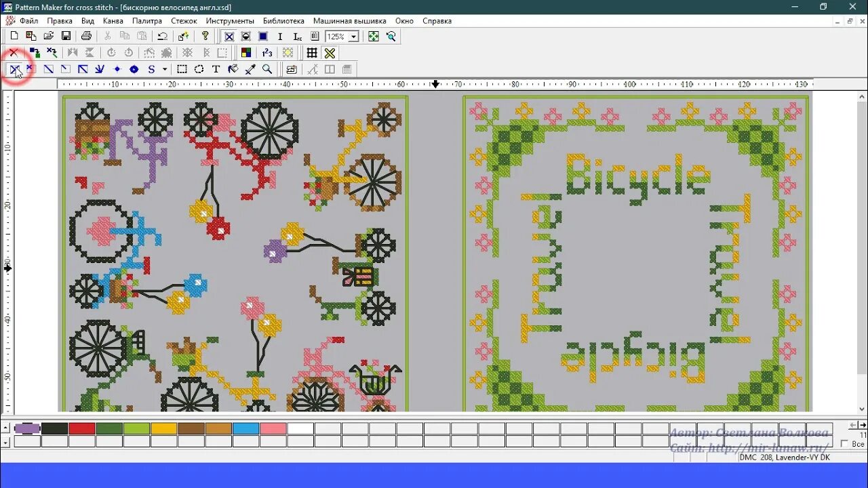Click the 123 numbering icon
The width and height of the screenshot is (868, 488).
pos(267,52)
